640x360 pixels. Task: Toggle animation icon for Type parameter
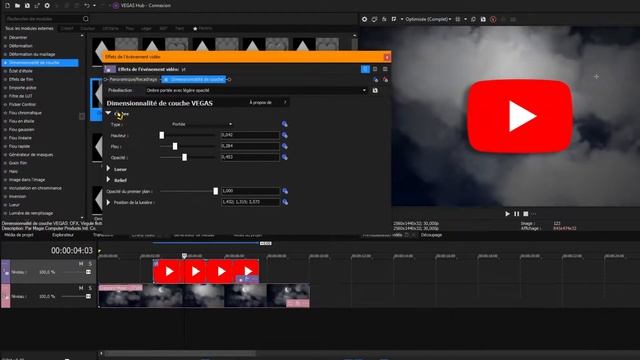point(284,124)
